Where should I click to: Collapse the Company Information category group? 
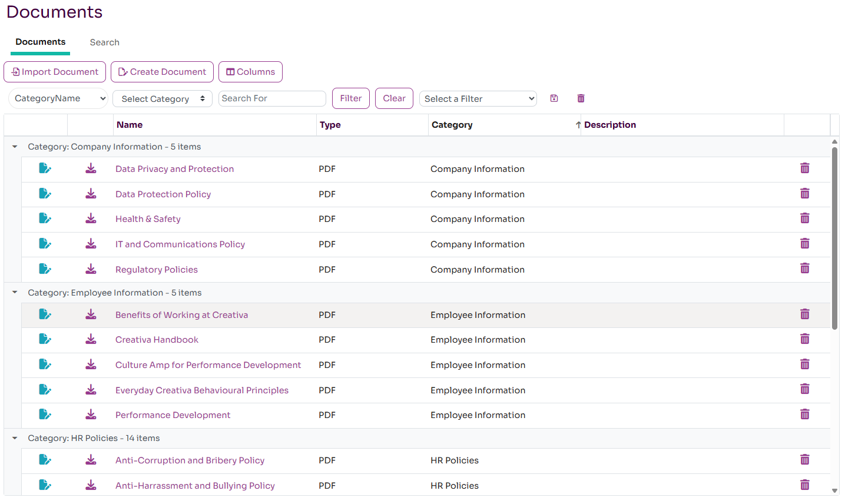pyautogui.click(x=15, y=147)
